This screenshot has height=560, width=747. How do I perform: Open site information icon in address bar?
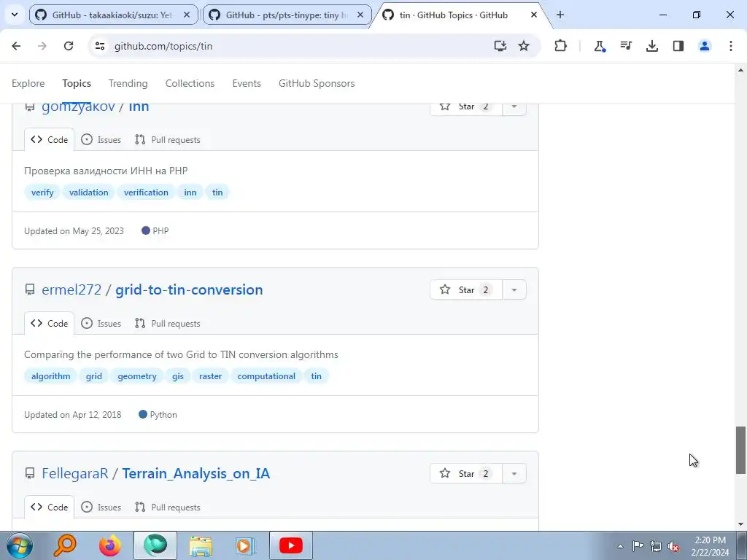pos(100,46)
